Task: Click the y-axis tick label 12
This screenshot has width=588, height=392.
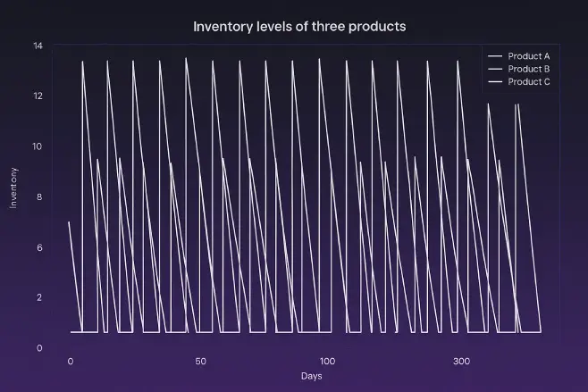Action: [x=38, y=96]
